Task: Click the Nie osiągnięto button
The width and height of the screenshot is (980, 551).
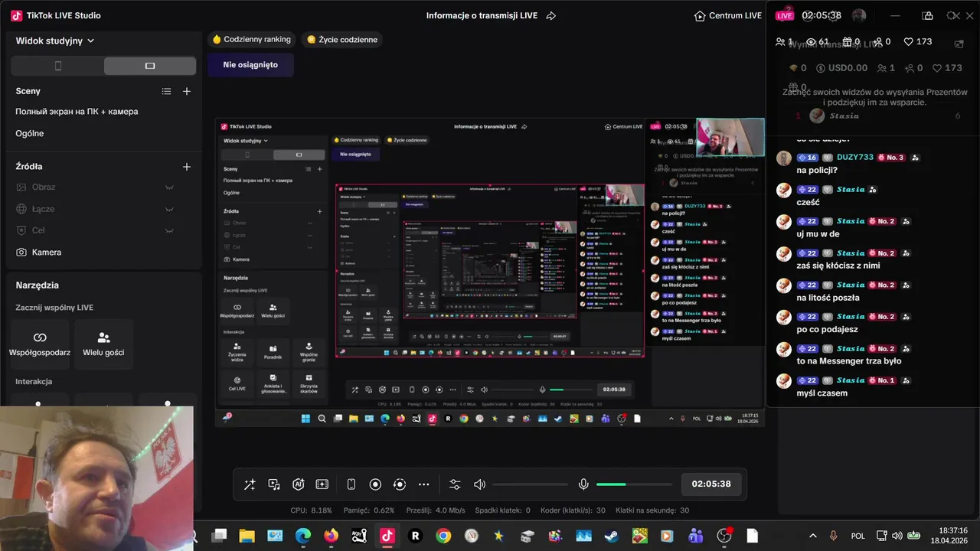Action: (x=250, y=65)
